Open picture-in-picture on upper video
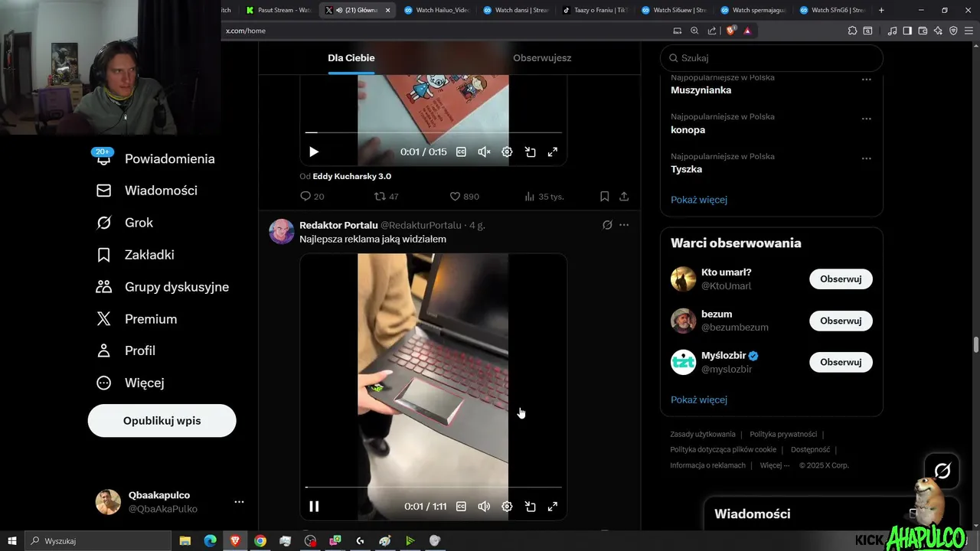This screenshot has width=980, height=551. [x=530, y=152]
